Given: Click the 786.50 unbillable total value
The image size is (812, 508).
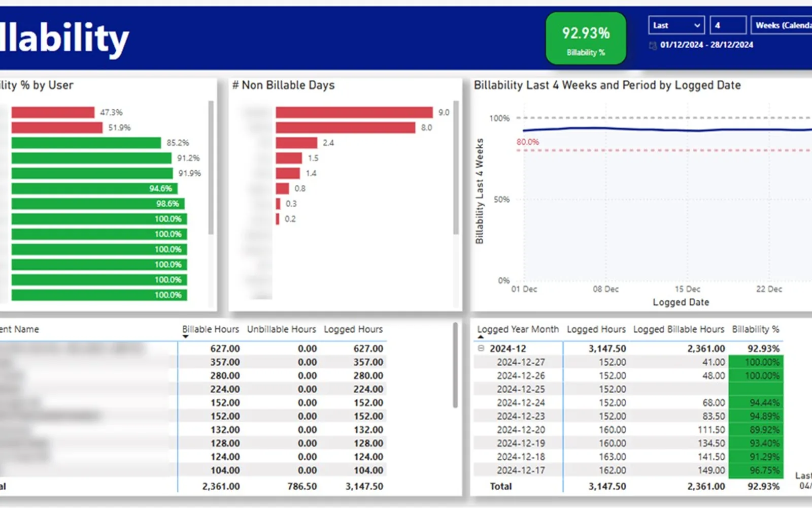Looking at the screenshot, I should [302, 486].
